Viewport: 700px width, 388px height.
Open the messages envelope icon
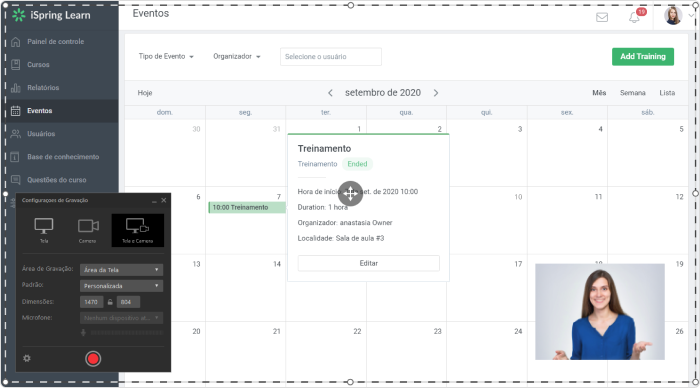(x=602, y=17)
